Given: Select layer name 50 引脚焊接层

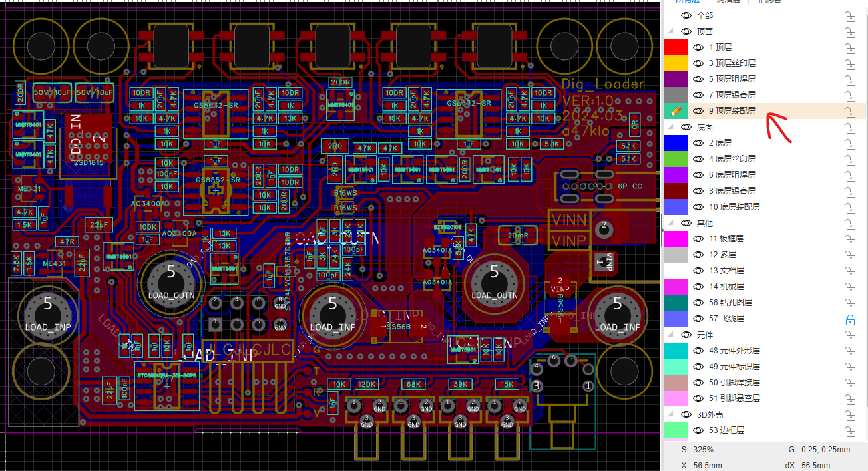Looking at the screenshot, I should tap(734, 383).
